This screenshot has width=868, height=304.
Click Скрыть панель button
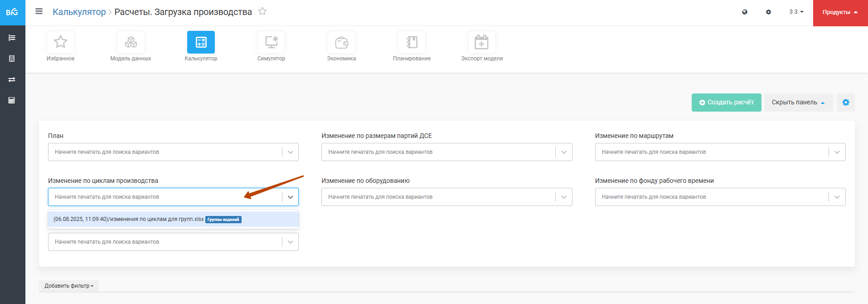(x=798, y=103)
